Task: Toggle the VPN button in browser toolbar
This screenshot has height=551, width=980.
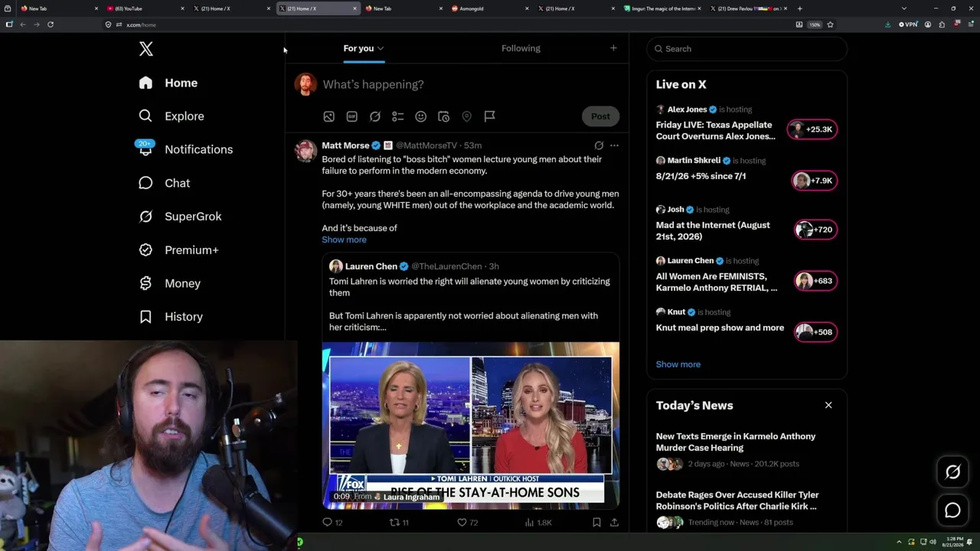Action: [x=908, y=24]
